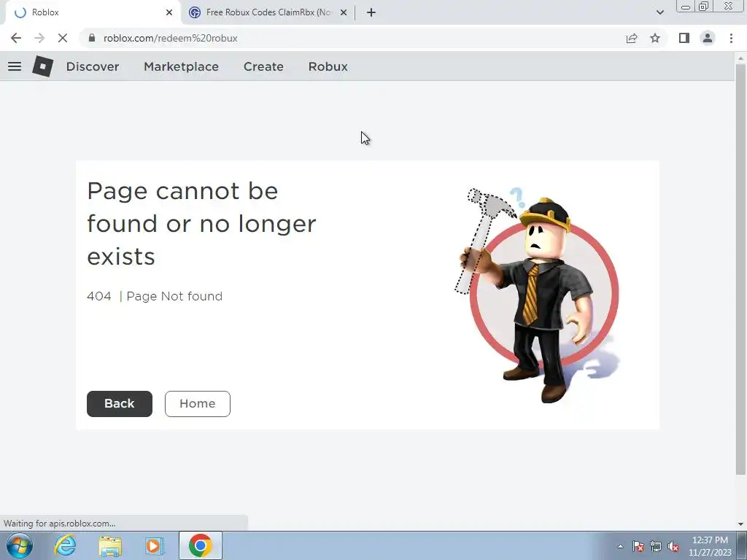Open Windows Explorer folder in taskbar
Viewport: 747px width, 560px height.
click(110, 545)
